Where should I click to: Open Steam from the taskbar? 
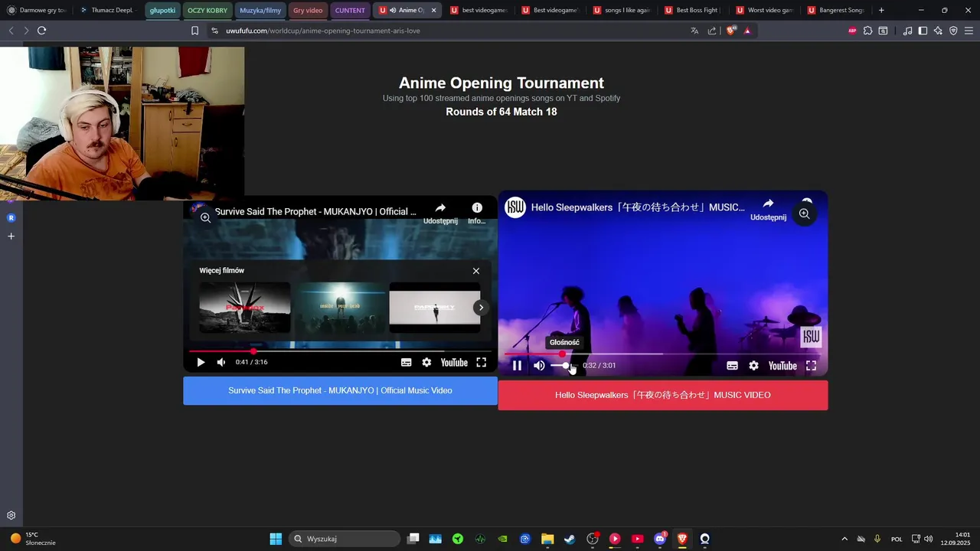(x=570, y=539)
